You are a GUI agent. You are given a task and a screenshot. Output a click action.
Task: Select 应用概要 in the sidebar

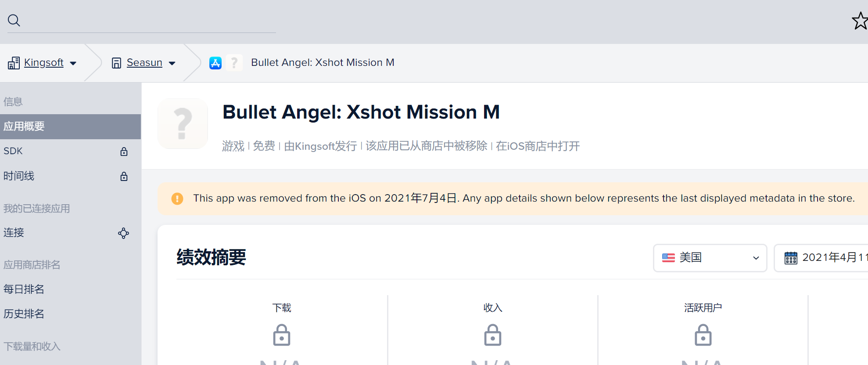tap(70, 126)
